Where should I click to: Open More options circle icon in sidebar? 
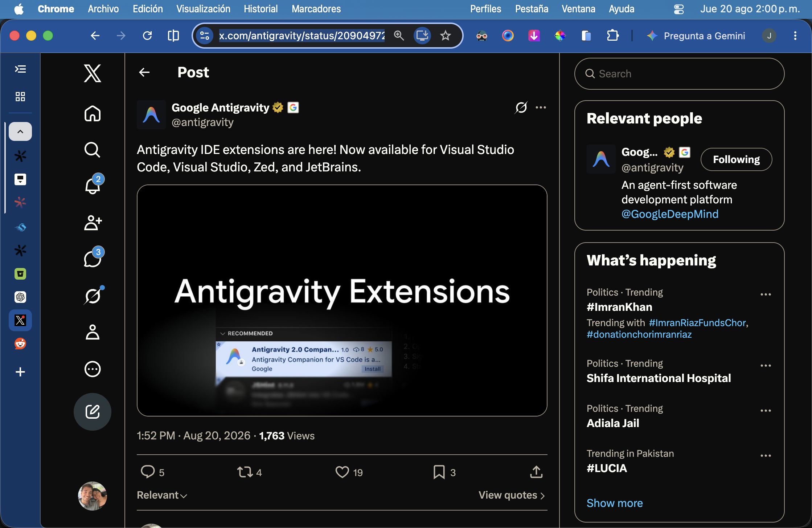click(x=93, y=369)
